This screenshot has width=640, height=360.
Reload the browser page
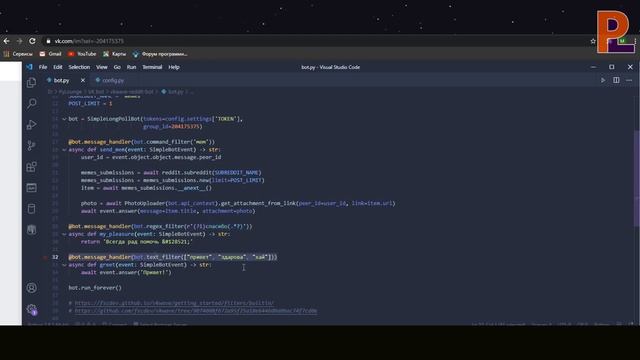[x=32, y=41]
